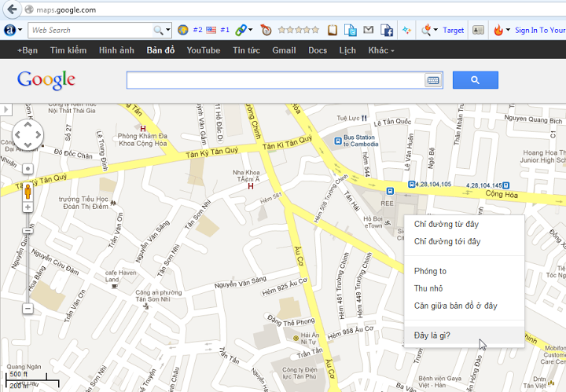This screenshot has height=392, width=566.
Task: Click the Gmail link in top bar
Action: 284,50
